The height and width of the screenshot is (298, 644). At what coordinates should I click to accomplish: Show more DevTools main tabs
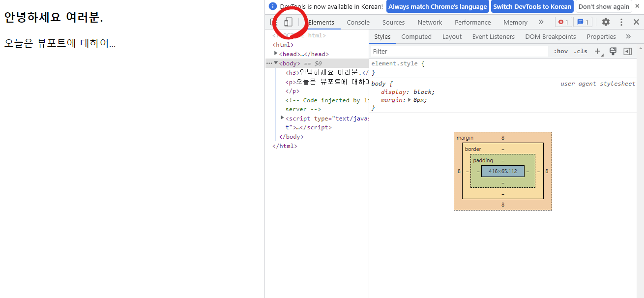(541, 22)
